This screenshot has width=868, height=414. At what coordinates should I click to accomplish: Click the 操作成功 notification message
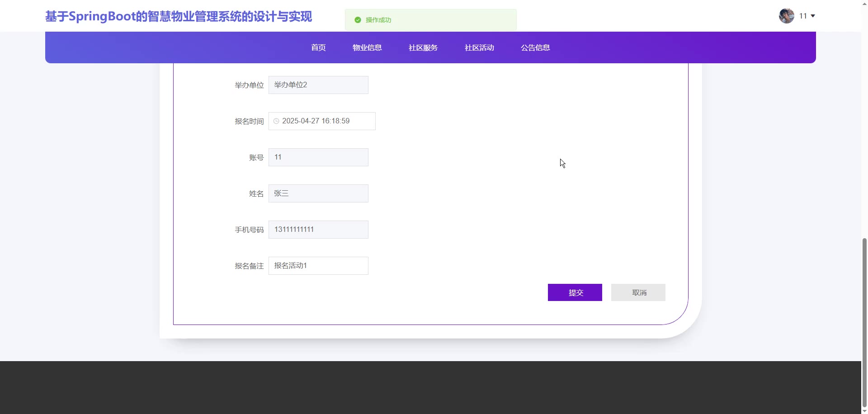[x=430, y=20]
